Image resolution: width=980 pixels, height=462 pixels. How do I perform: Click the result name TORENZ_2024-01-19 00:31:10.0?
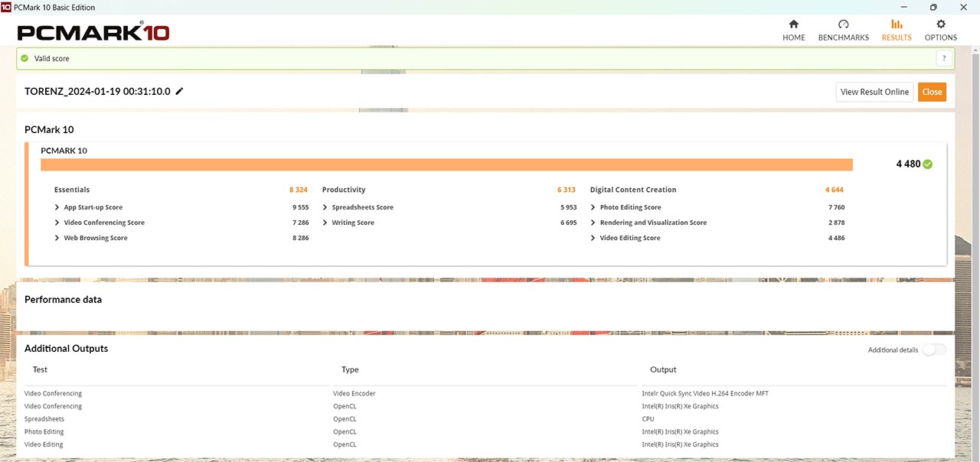tap(97, 91)
